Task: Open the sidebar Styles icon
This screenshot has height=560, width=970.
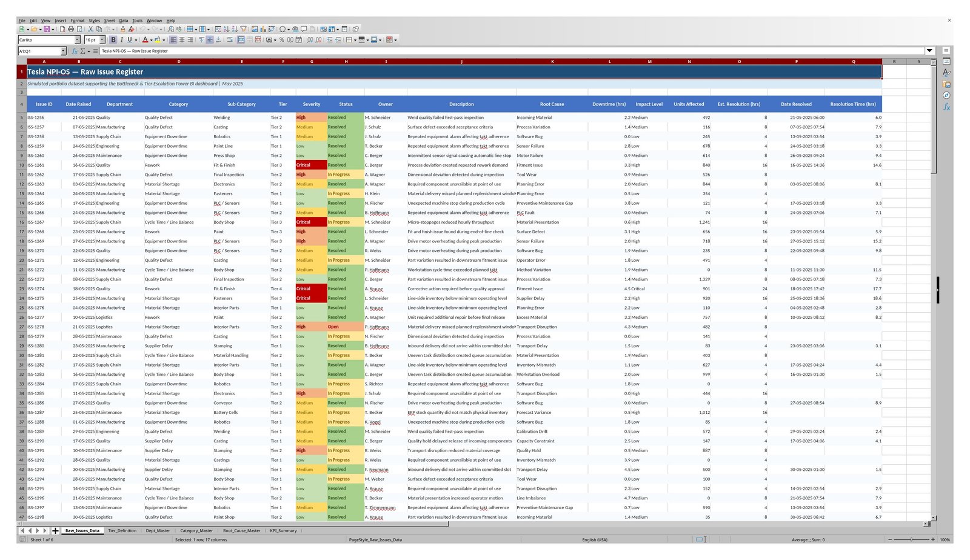Action: click(946, 72)
